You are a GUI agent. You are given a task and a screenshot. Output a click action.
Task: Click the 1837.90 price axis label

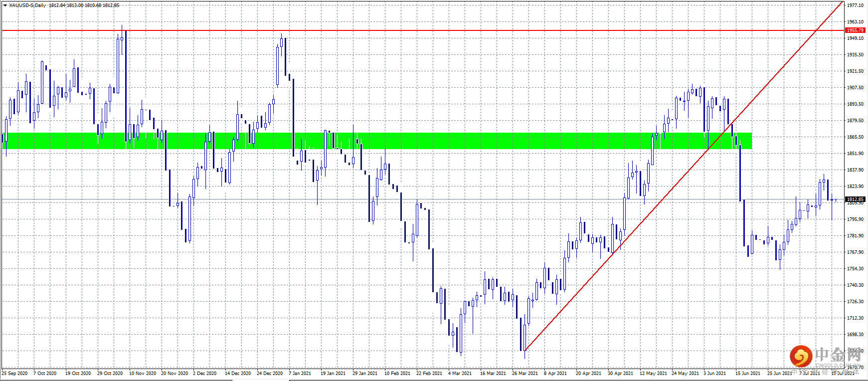[x=855, y=170]
